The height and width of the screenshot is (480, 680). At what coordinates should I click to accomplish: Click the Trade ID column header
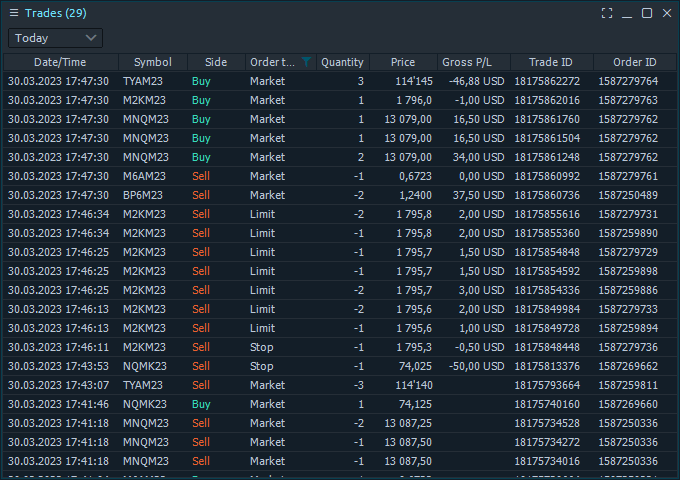[551, 62]
